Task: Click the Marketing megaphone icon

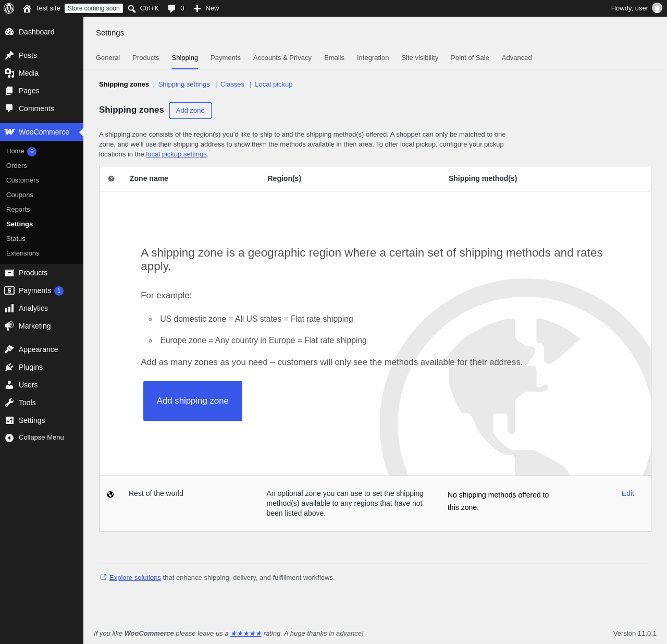Action: [9, 326]
